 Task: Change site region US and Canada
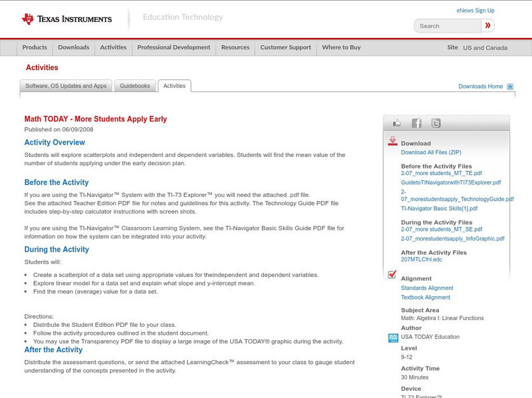(485, 48)
